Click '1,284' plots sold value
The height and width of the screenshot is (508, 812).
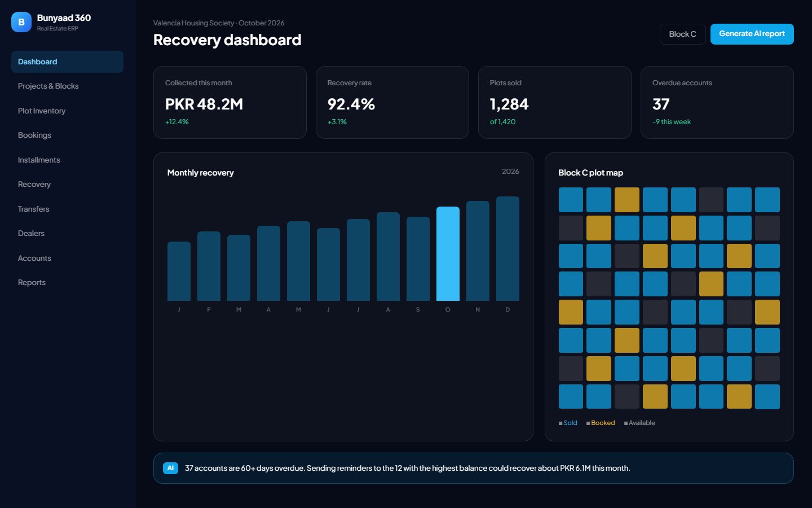[x=509, y=104]
